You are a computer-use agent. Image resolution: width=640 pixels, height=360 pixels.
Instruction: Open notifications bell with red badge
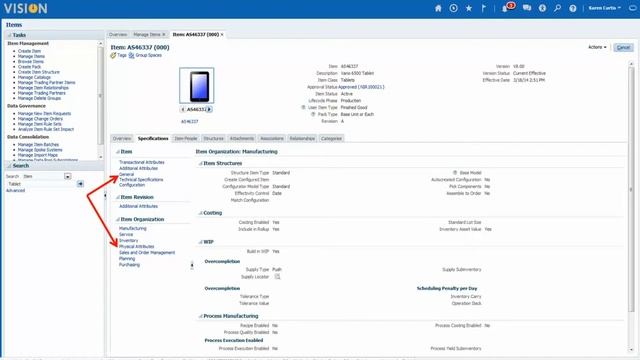(x=507, y=7)
